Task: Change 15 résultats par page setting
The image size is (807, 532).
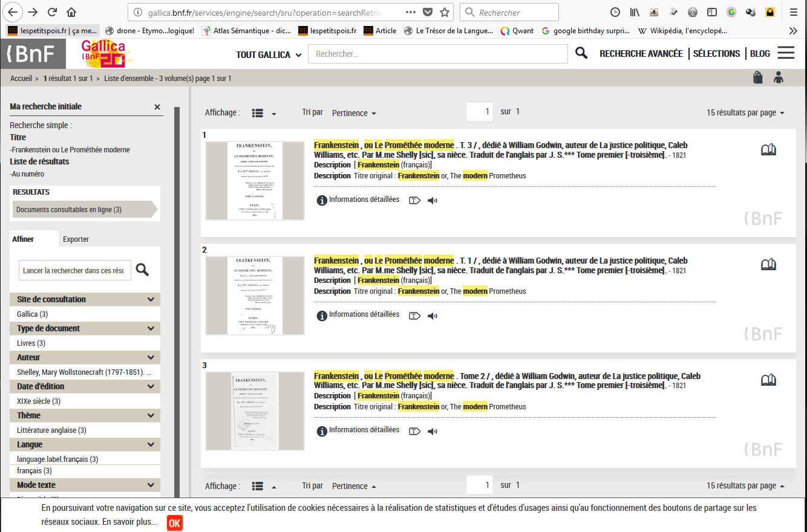Action: [x=745, y=113]
